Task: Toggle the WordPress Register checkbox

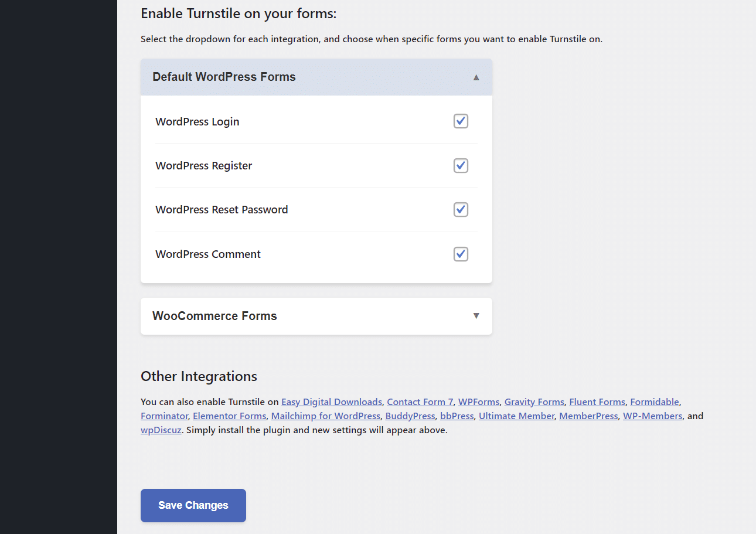Action: click(461, 165)
